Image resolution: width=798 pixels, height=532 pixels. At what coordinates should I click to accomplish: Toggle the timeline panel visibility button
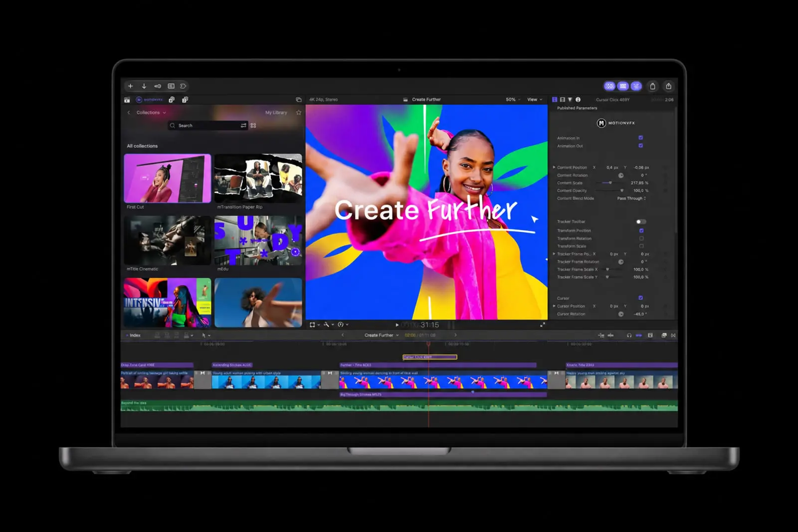[x=623, y=86]
